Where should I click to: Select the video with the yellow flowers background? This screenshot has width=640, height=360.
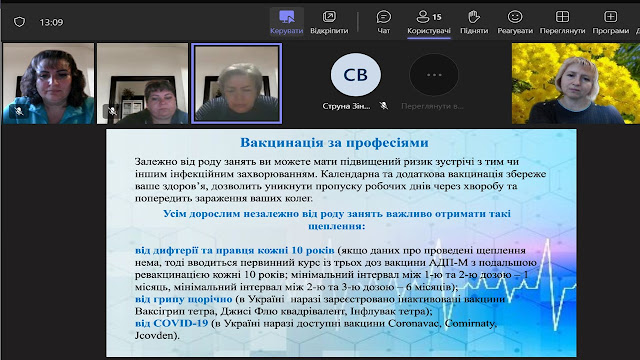click(x=576, y=83)
